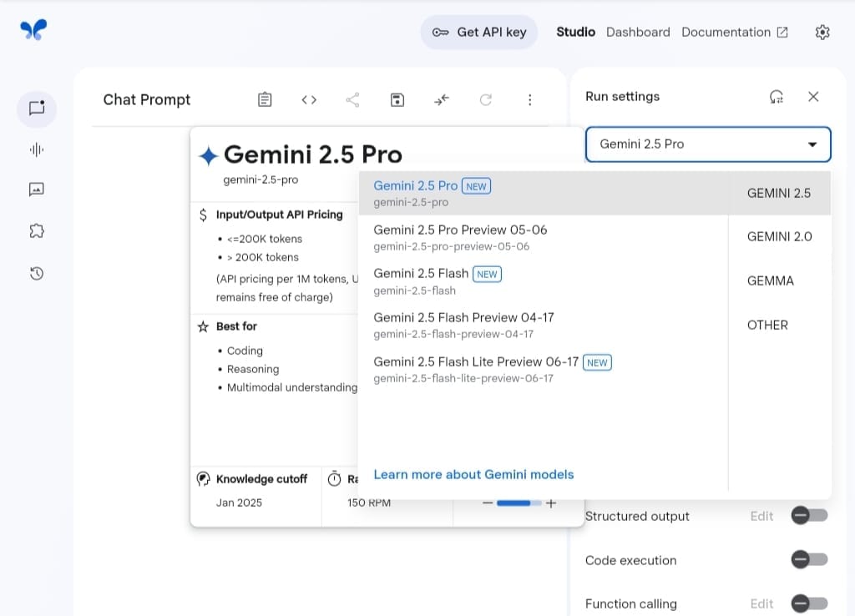Open the Generate media image sidebar icon
855x616 pixels.
(x=37, y=189)
